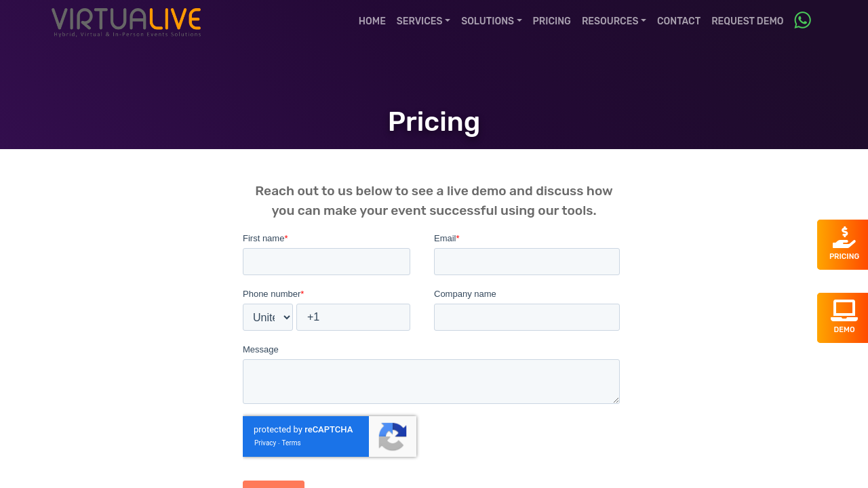The width and height of the screenshot is (868, 488).
Task: Click the phone number input field
Action: pos(353,317)
